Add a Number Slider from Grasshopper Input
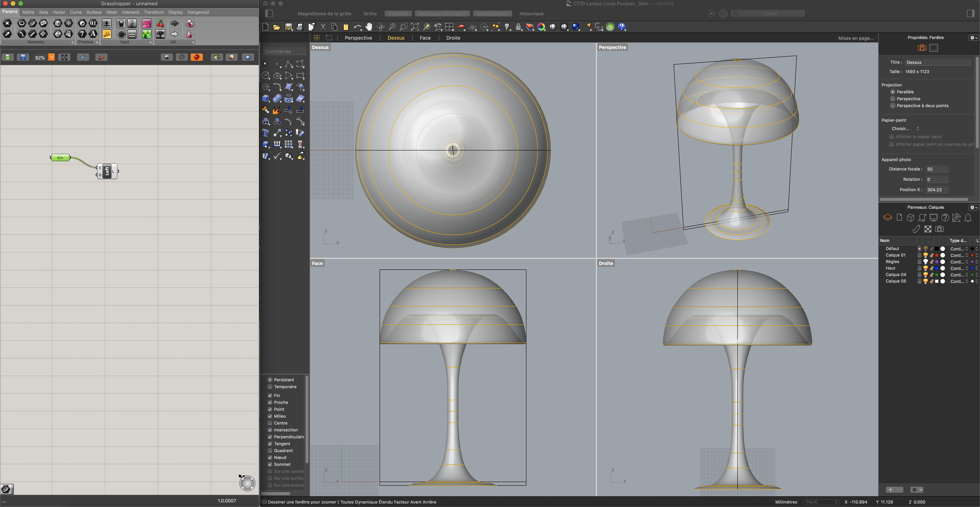Screen dimensions: 980x507 [x=107, y=23]
